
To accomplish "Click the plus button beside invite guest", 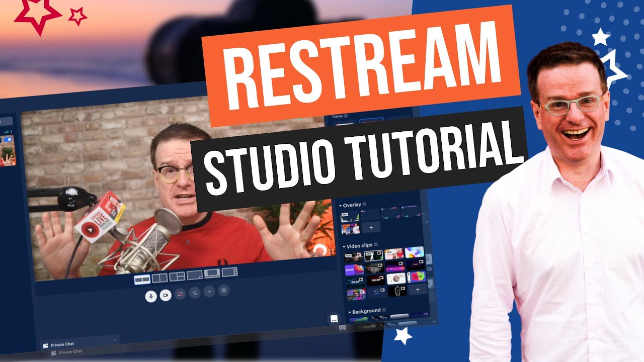I will tap(209, 292).
